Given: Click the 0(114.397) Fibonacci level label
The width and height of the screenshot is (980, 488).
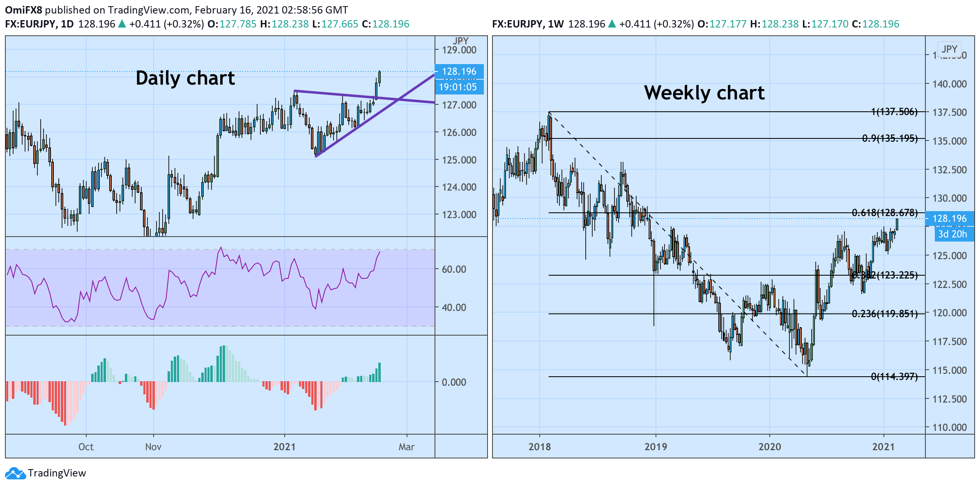Looking at the screenshot, I should pyautogui.click(x=894, y=376).
